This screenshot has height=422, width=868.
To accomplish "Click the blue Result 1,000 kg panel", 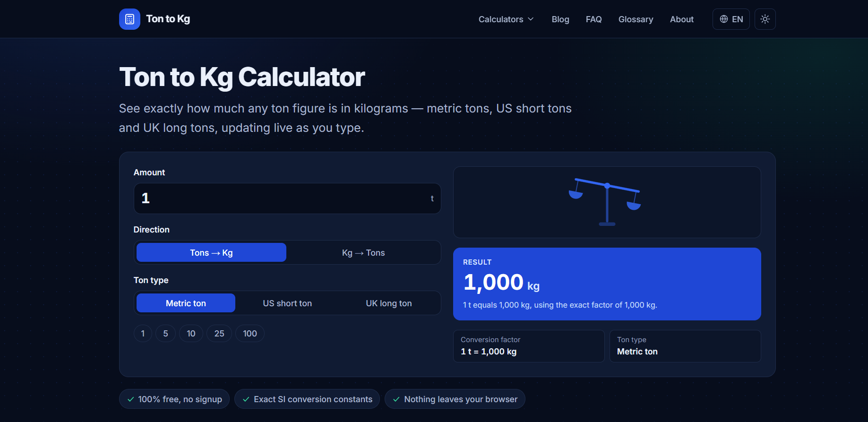I will (x=607, y=284).
